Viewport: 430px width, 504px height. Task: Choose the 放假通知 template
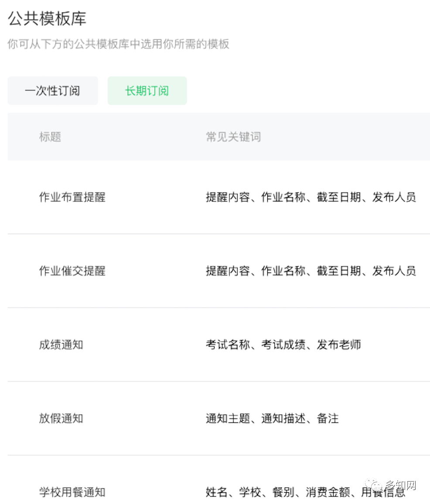(61, 419)
